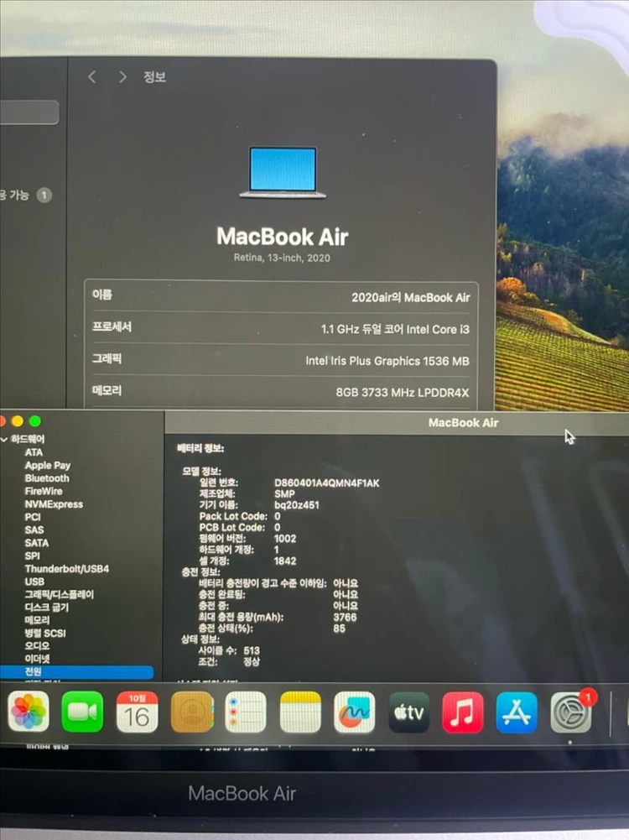This screenshot has width=629, height=840.
Task: Select 오디오 in hardware list
Action: pos(37,645)
